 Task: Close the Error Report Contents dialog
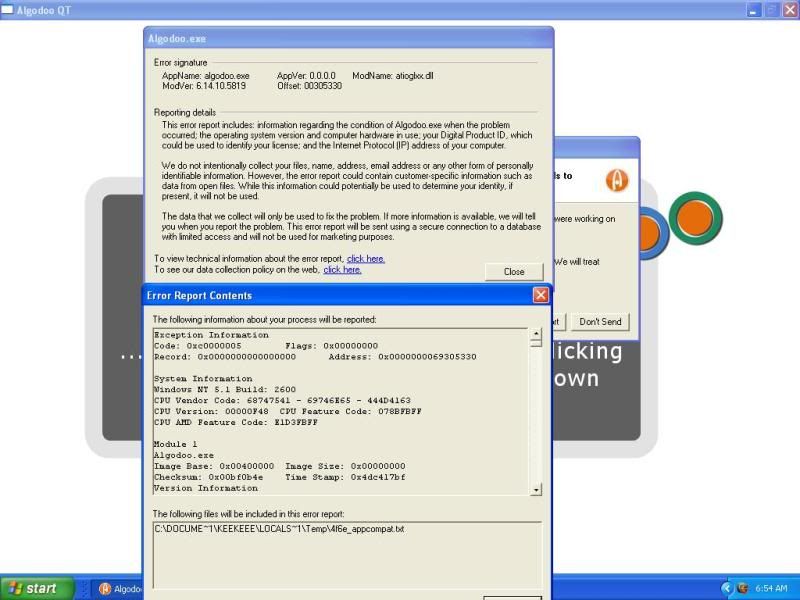[x=540, y=295]
